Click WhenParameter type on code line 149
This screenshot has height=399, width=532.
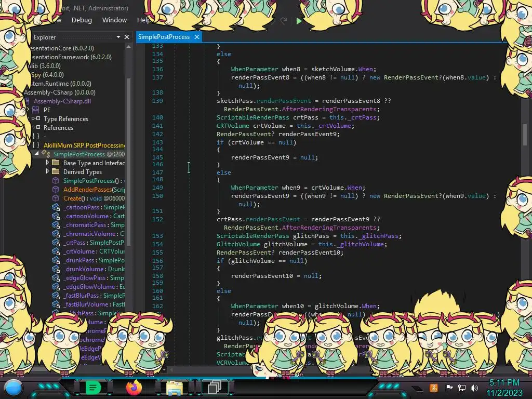255,188
